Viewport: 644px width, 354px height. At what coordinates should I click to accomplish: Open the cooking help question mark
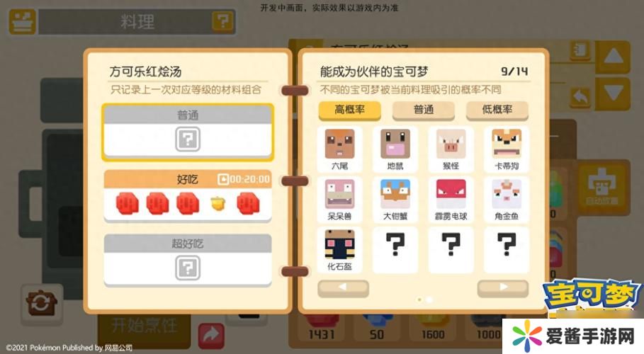coord(222,21)
